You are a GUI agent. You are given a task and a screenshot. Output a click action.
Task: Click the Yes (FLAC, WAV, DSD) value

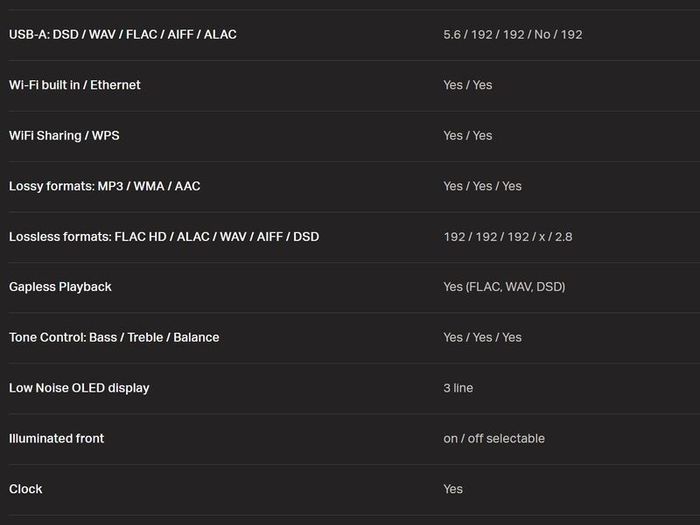tap(504, 287)
